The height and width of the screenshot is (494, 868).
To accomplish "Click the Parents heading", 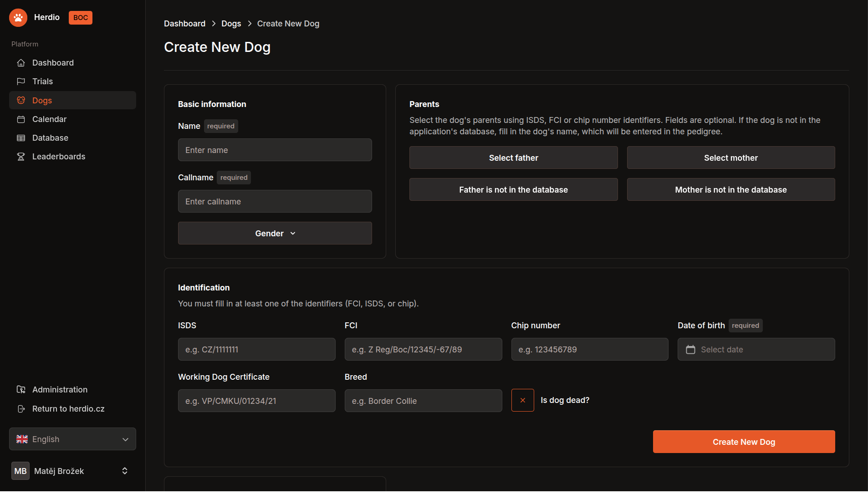I will 424,104.
